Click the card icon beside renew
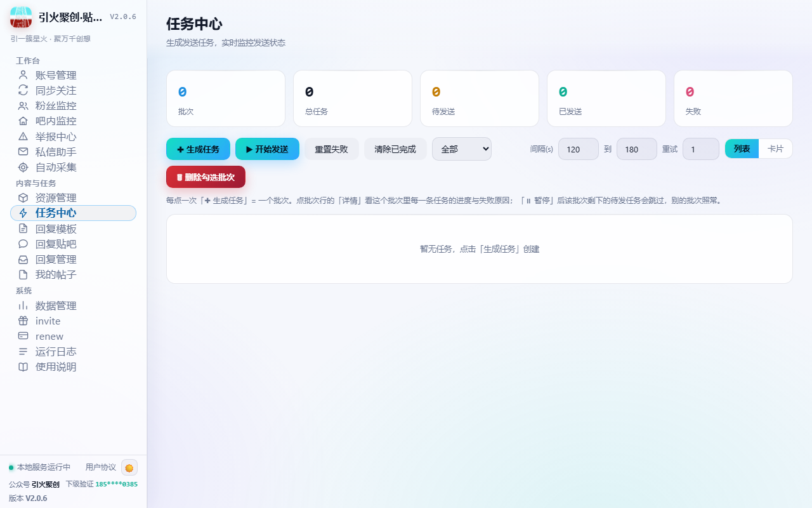 point(23,336)
